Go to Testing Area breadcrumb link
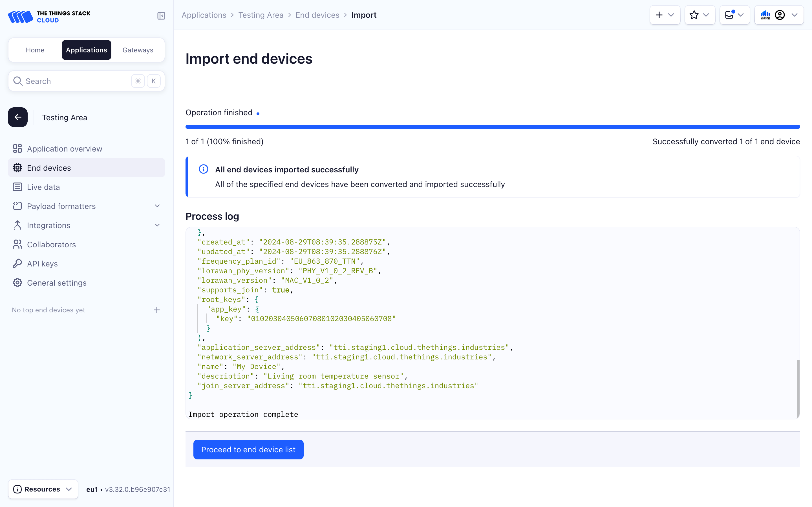This screenshot has width=812, height=507. (261, 15)
